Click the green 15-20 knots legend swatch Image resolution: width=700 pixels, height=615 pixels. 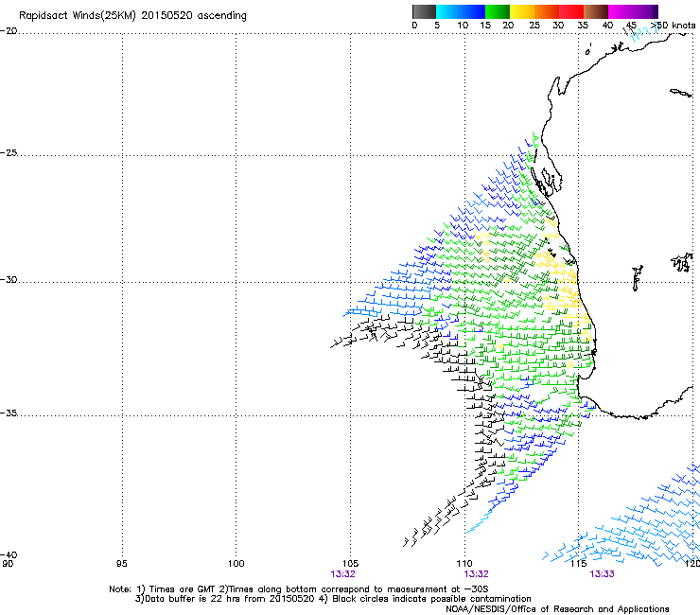tap(498, 11)
